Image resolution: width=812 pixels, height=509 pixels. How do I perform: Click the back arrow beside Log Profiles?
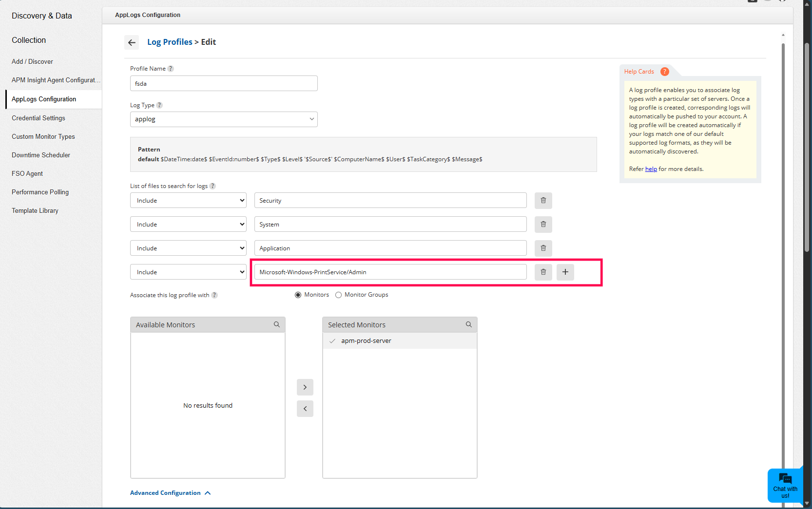(x=132, y=42)
